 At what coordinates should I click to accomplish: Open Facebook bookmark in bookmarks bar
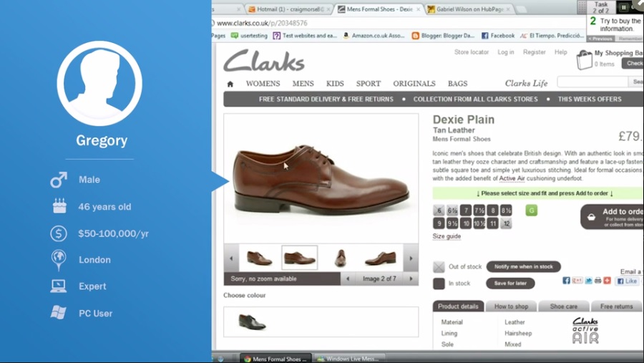pos(498,36)
